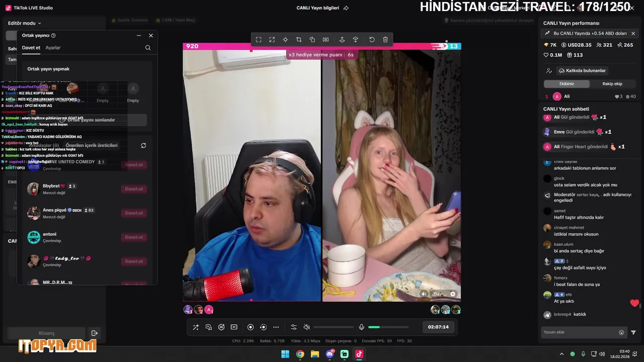This screenshot has height=362, width=644.
Task: Select the Ekibiniz team tab
Action: [x=567, y=84]
